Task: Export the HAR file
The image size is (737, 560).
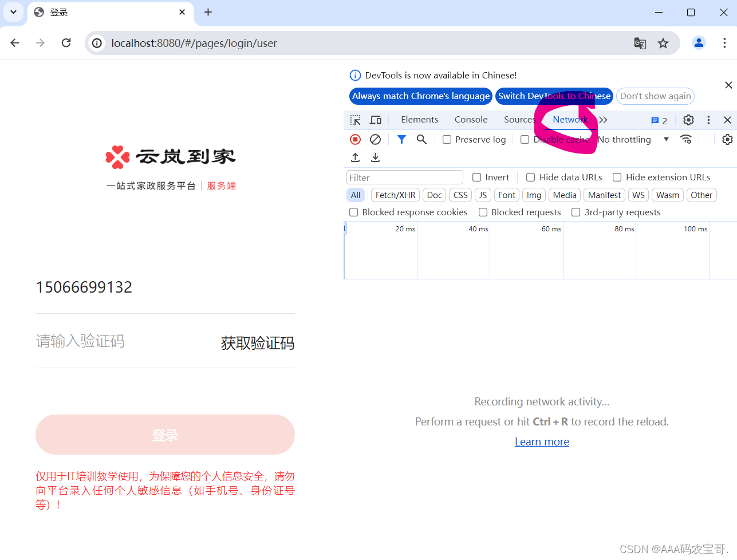Action: [376, 157]
